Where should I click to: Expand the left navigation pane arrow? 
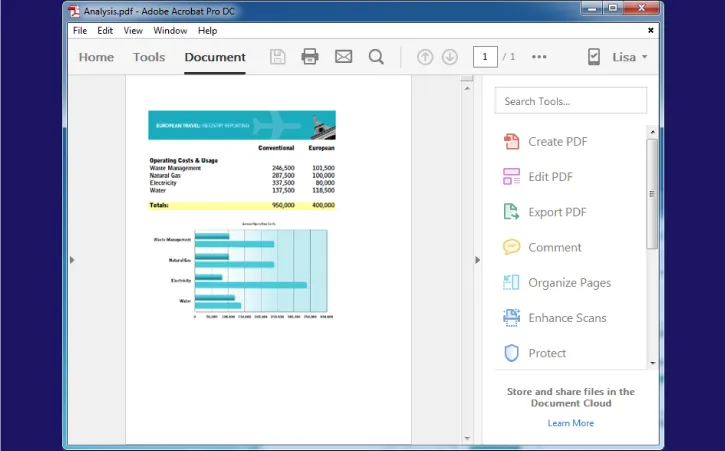click(72, 260)
